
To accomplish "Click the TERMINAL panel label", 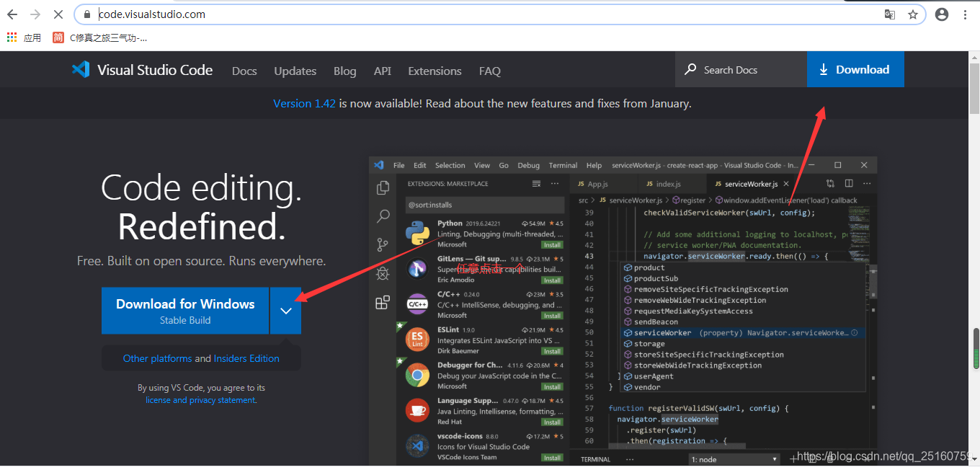I will click(595, 459).
